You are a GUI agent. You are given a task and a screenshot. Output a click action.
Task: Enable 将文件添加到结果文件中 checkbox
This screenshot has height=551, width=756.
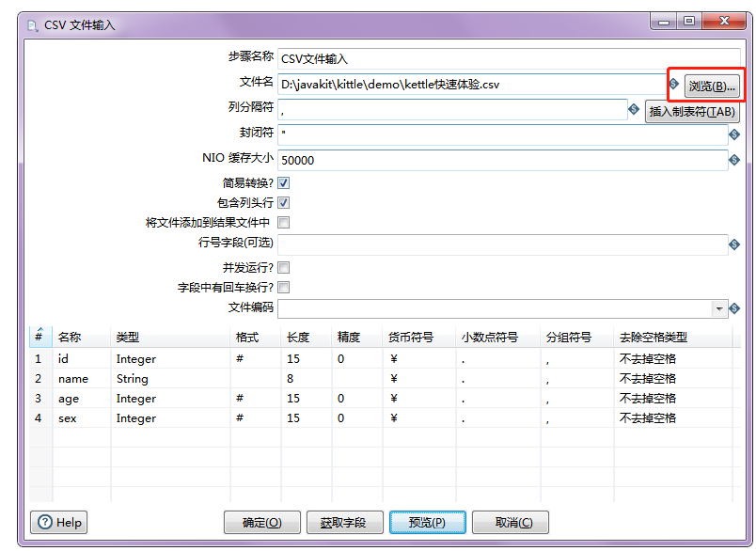[284, 222]
